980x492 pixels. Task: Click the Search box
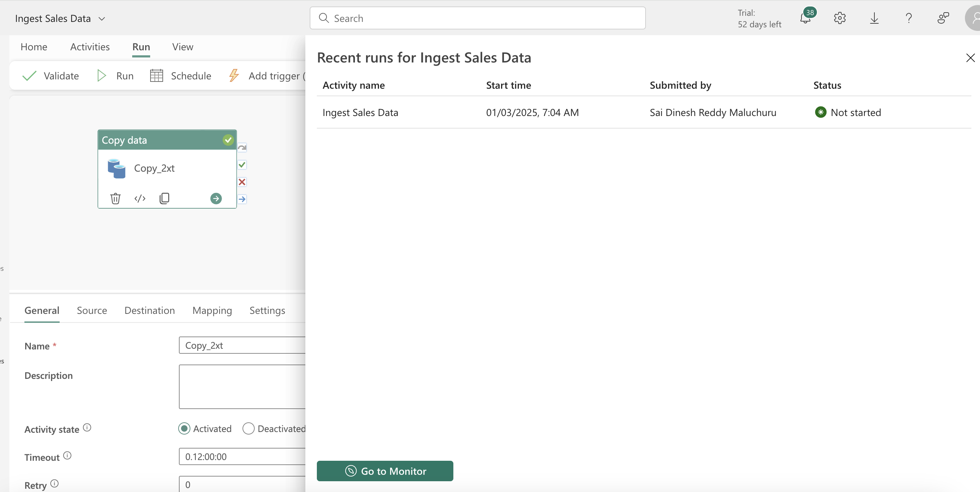[x=477, y=18]
